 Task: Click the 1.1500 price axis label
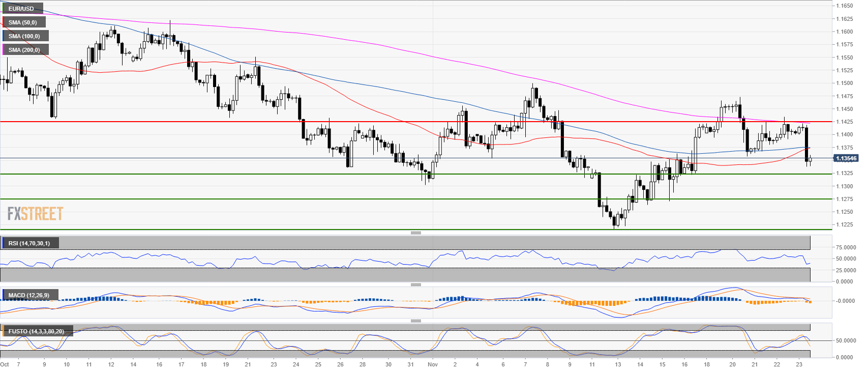pos(844,83)
